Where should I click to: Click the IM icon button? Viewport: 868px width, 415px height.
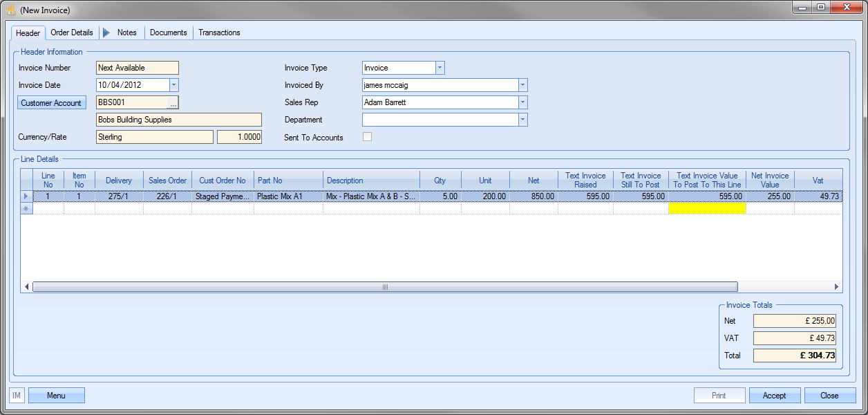pos(17,396)
